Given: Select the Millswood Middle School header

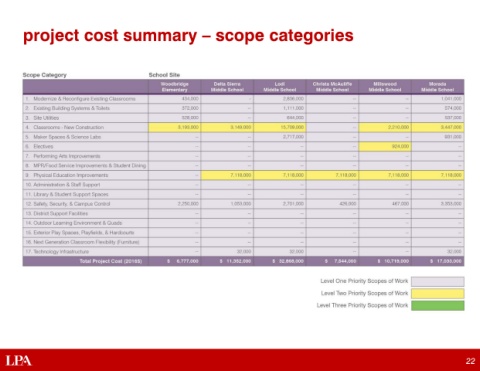Looking at the screenshot, I should coord(385,87).
